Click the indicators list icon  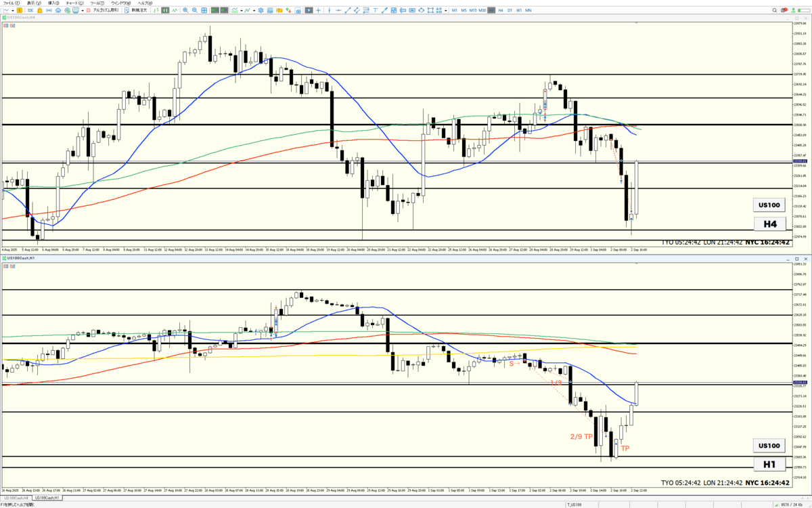coord(235,11)
